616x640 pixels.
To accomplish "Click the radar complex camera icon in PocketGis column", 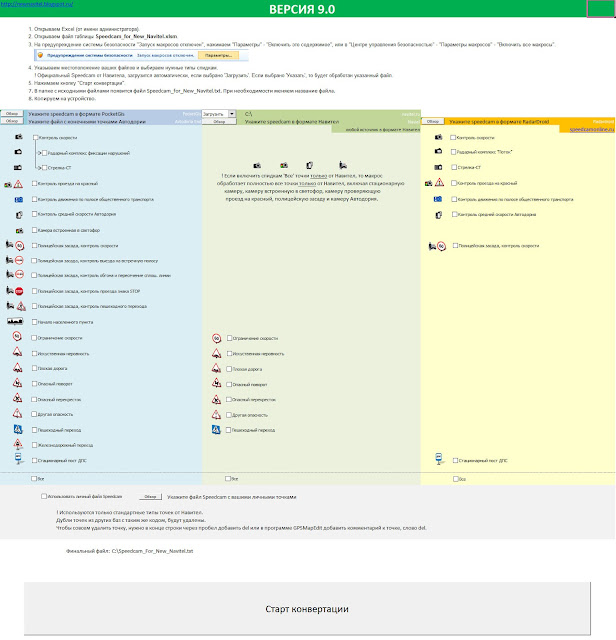I will point(18,152).
